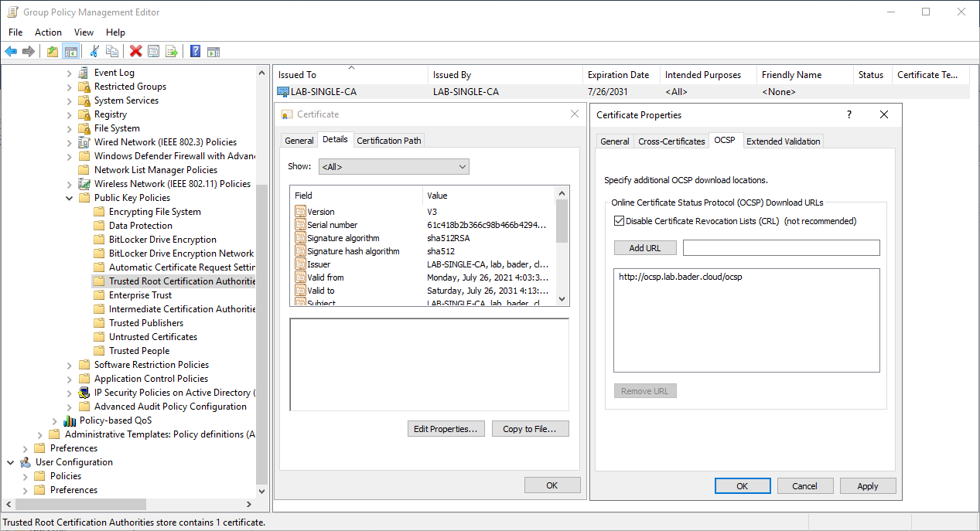This screenshot has width=980, height=531.
Task: Open the Action menu
Action: coord(48,32)
